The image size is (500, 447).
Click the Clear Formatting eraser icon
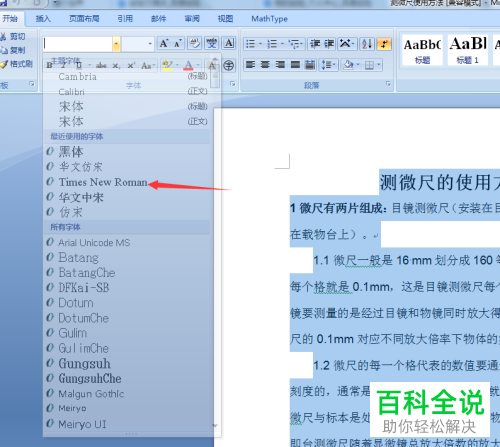195,44
